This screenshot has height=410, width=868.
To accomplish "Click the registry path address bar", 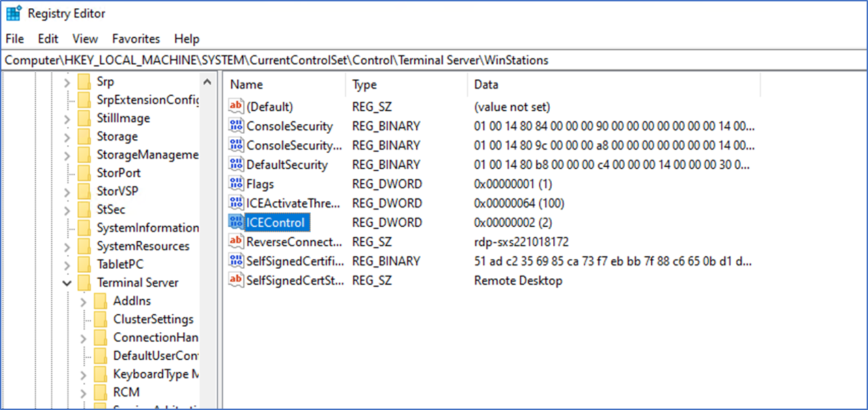I will click(x=434, y=60).
